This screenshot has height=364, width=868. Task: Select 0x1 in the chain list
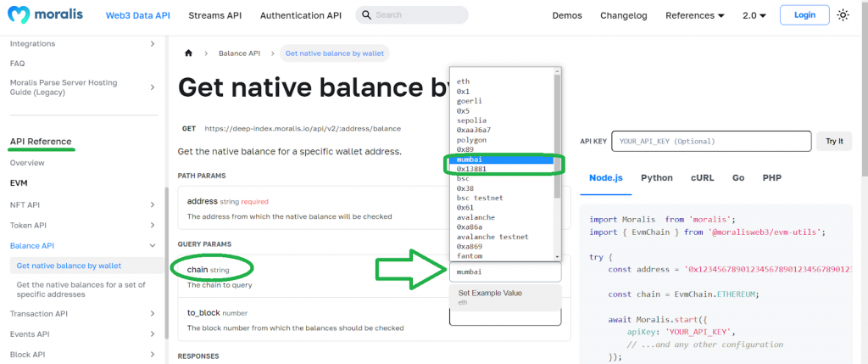point(502,92)
